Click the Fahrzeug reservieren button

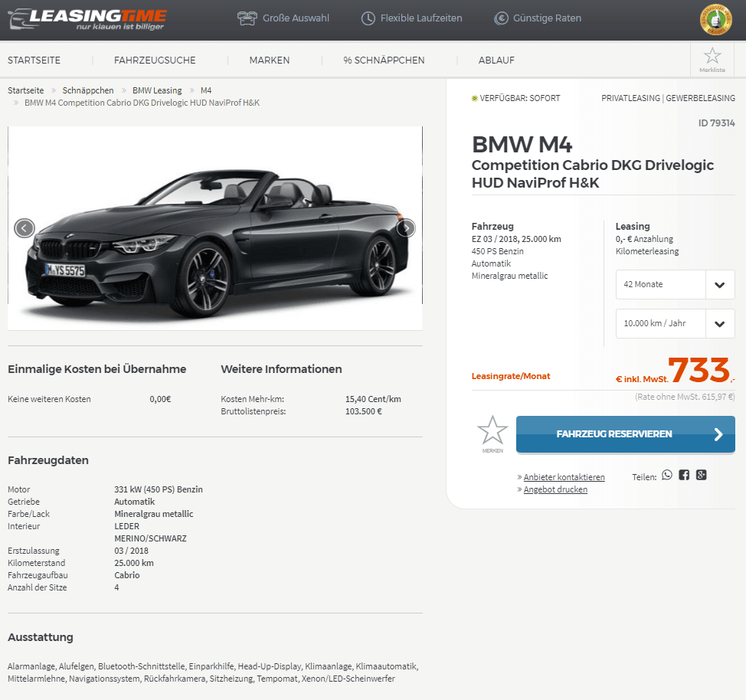pos(626,434)
